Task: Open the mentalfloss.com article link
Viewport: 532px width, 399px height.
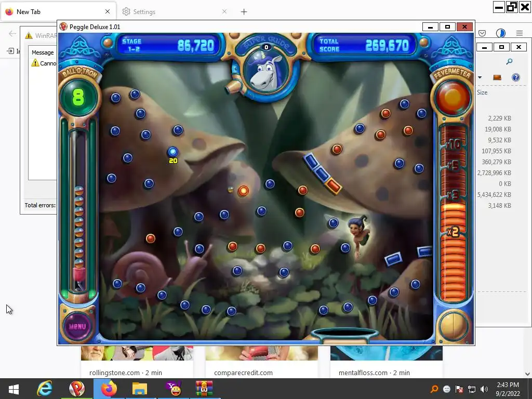Action: click(374, 373)
